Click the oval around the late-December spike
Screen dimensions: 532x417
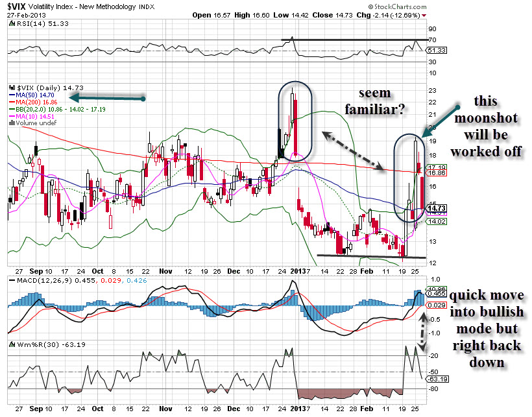pos(296,125)
